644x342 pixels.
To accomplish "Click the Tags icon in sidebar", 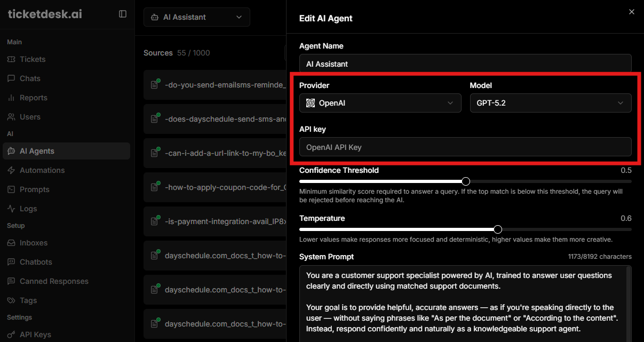I will pos(11,300).
